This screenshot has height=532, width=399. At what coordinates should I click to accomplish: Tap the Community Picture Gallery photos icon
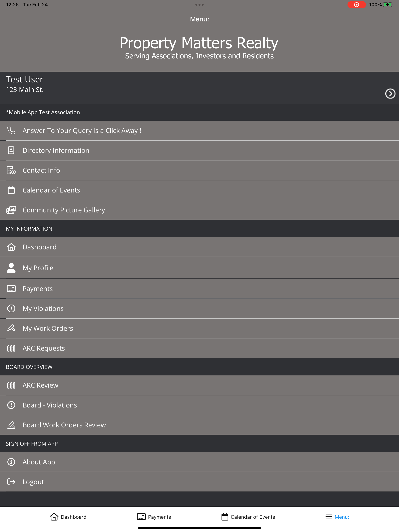pos(11,210)
